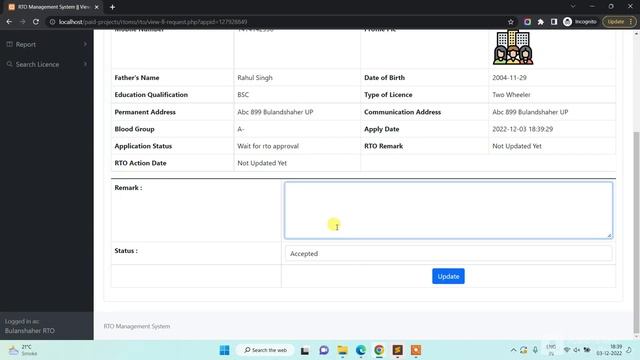Open the notifications bell icon
This screenshot has width=640, height=360.
tap(629, 350)
